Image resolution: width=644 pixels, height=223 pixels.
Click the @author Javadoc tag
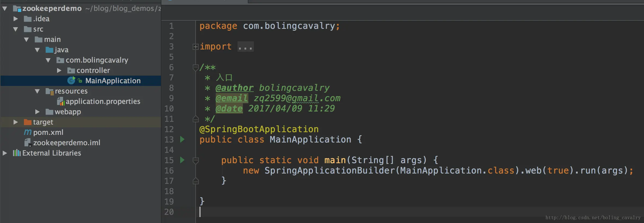point(235,88)
